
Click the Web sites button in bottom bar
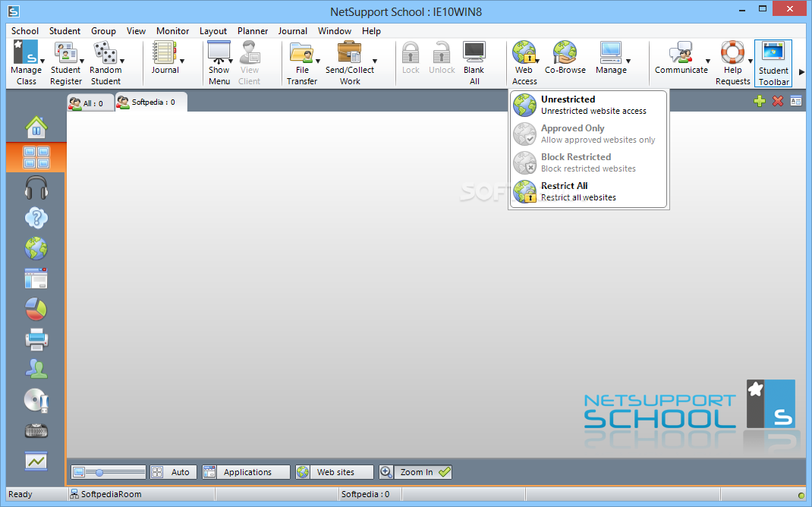click(x=334, y=472)
